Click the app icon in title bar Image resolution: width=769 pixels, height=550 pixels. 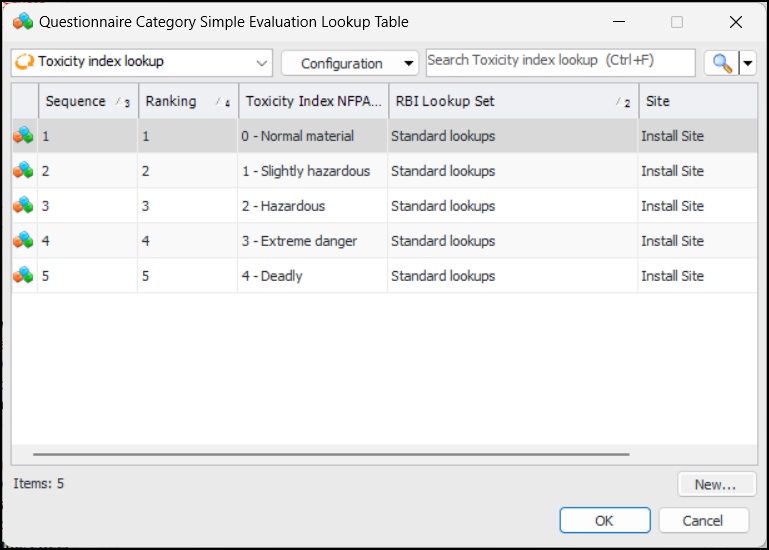click(23, 22)
